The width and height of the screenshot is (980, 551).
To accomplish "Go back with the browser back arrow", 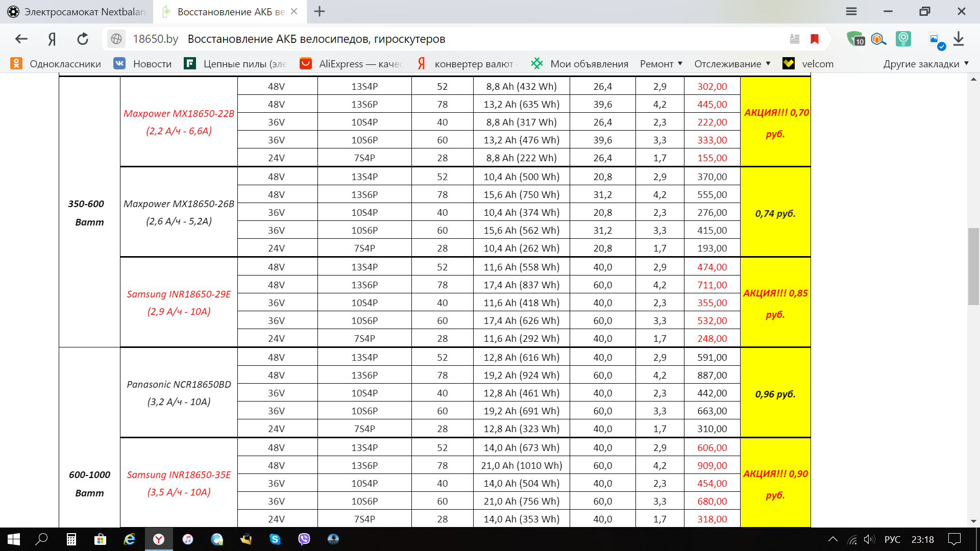I will pyautogui.click(x=21, y=39).
